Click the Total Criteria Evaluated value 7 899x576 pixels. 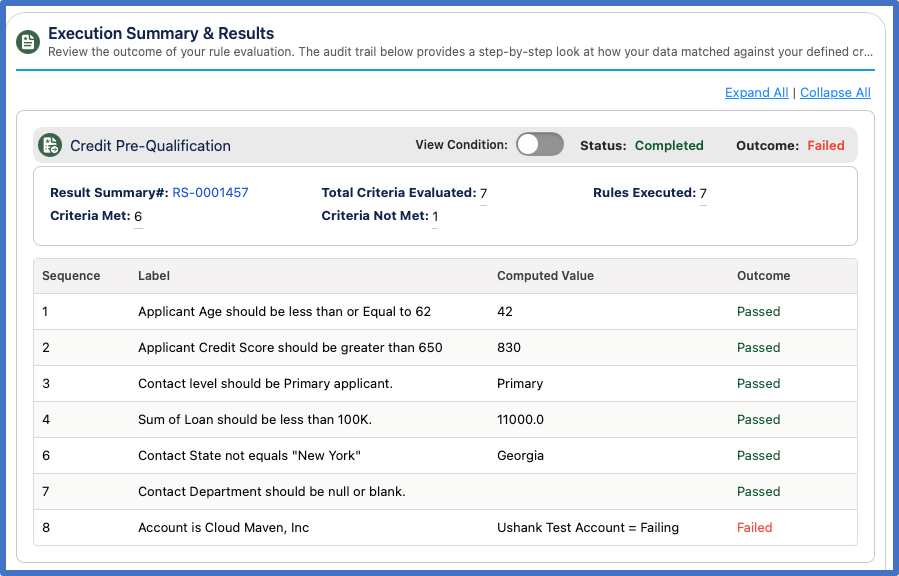click(483, 193)
